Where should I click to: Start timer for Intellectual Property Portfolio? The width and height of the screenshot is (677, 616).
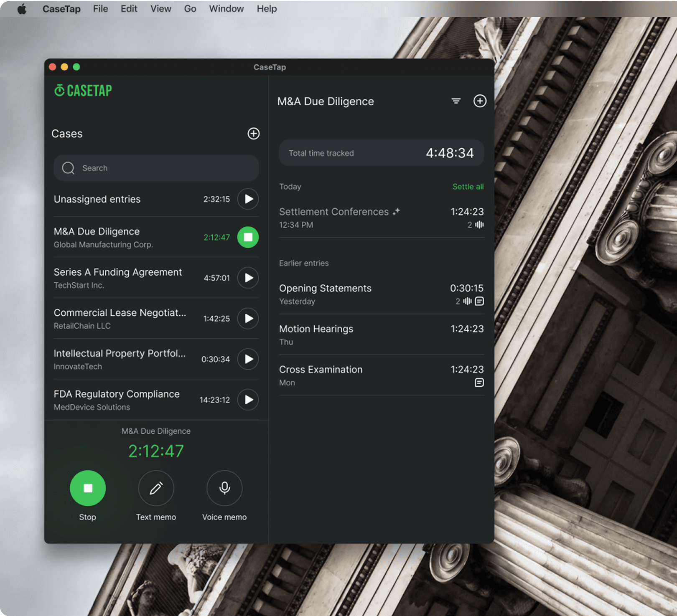pyautogui.click(x=248, y=359)
